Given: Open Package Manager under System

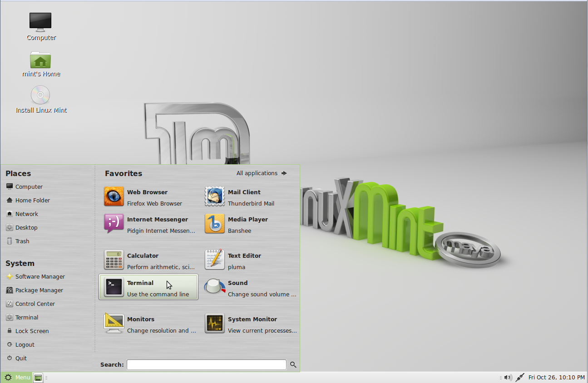Looking at the screenshot, I should pos(35,290).
